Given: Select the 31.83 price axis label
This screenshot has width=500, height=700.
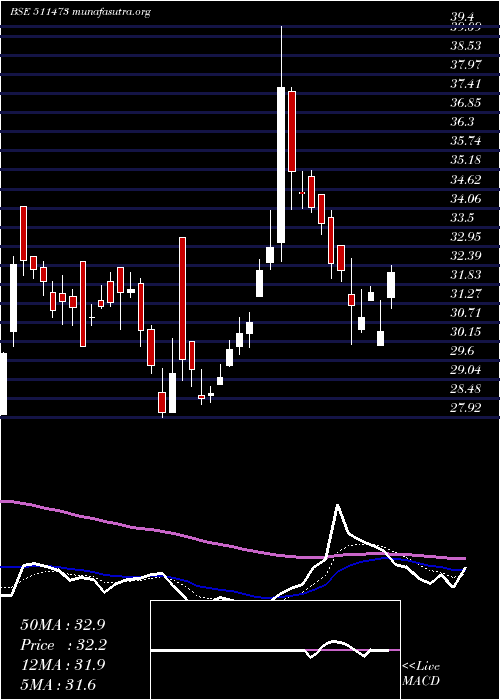Looking at the screenshot, I should tap(465, 275).
